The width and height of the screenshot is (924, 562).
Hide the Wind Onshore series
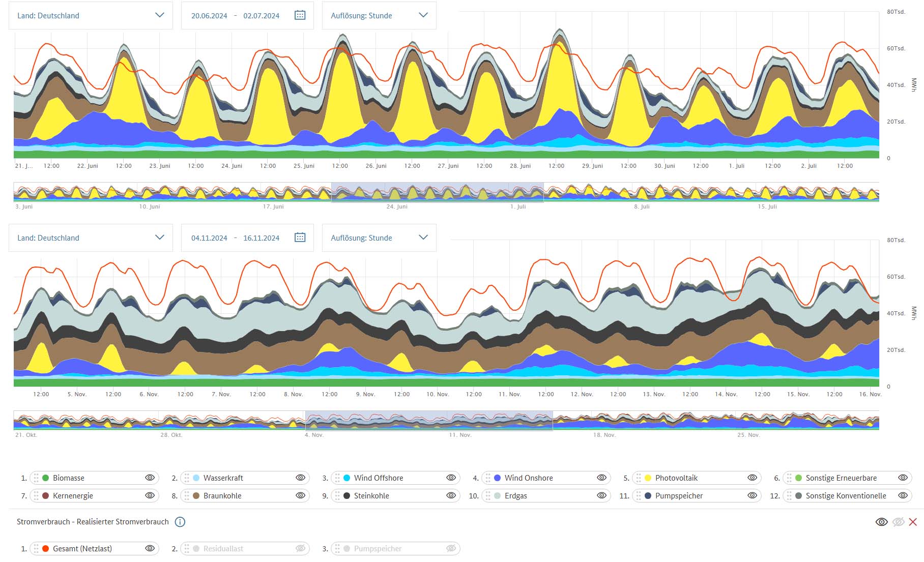601,478
